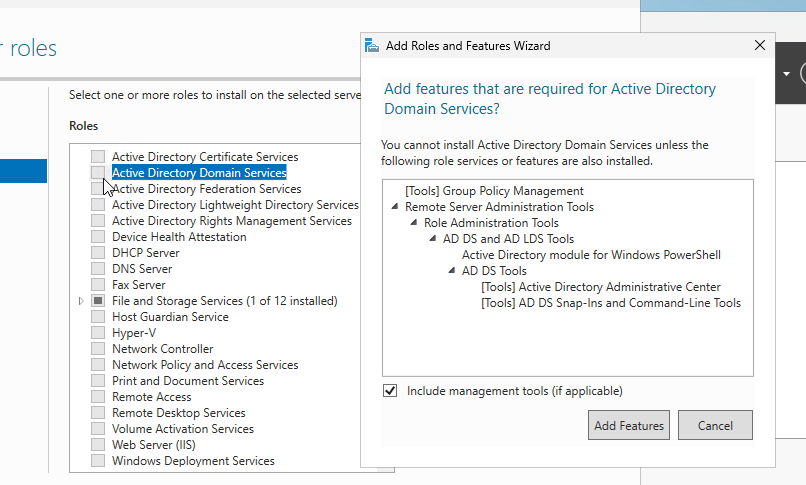
Task: Check DHCP Server role checkbox
Action: [x=98, y=252]
